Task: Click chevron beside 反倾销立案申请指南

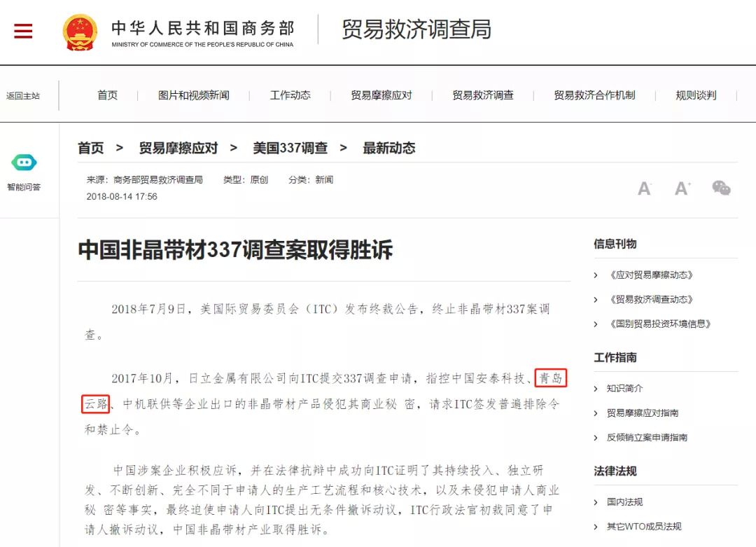Action: pyautogui.click(x=596, y=438)
